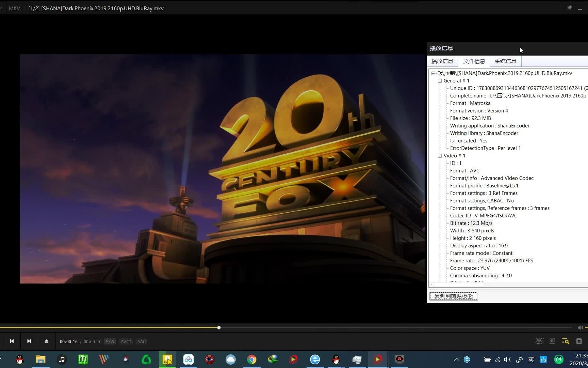Collapse the Video # 1 node

tap(440, 156)
